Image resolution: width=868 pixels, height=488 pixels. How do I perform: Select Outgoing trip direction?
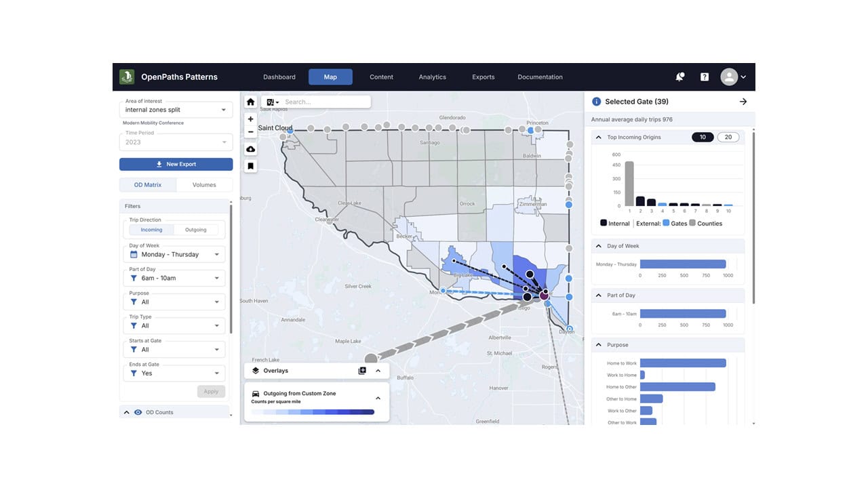click(x=196, y=230)
